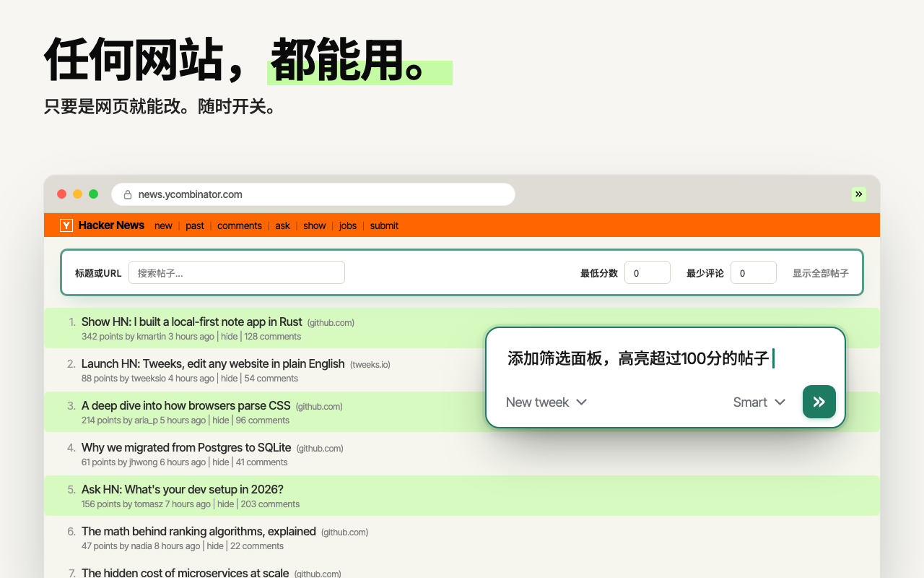View user kmartin's profile

[151, 337]
